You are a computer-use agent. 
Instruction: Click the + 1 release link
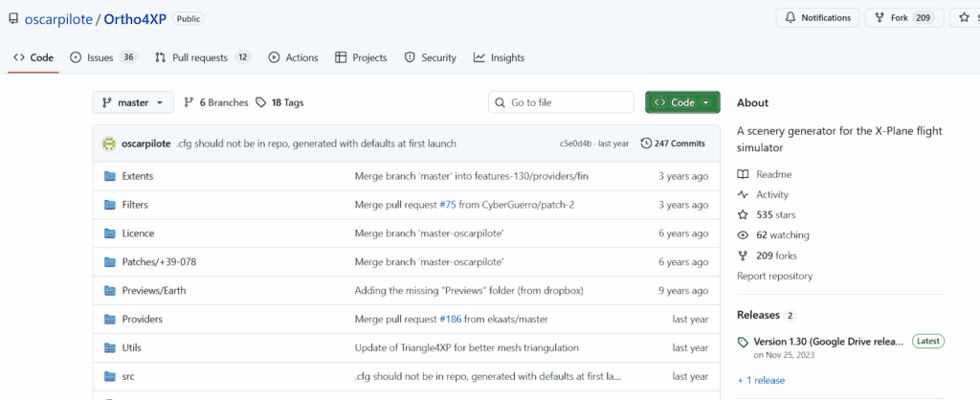point(761,380)
